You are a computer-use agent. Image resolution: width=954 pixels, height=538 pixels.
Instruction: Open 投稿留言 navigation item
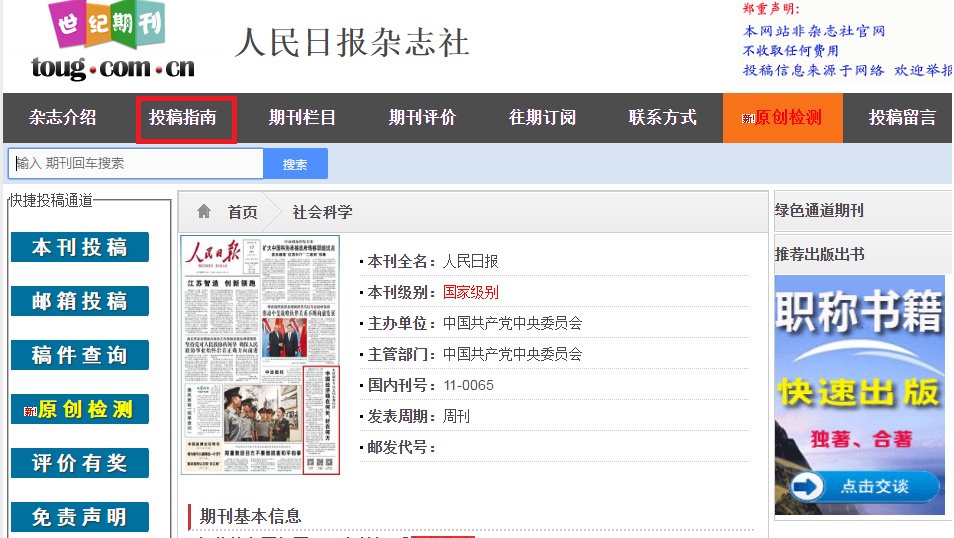pyautogui.click(x=902, y=117)
